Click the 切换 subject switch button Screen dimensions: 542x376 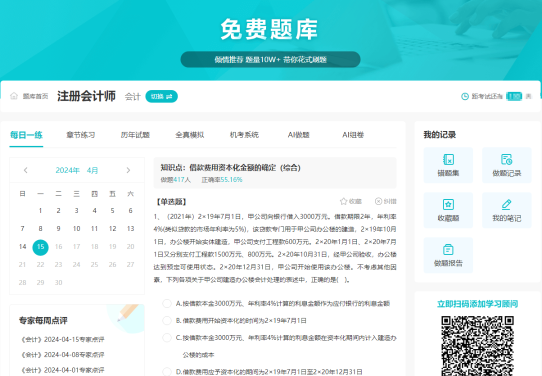161,96
